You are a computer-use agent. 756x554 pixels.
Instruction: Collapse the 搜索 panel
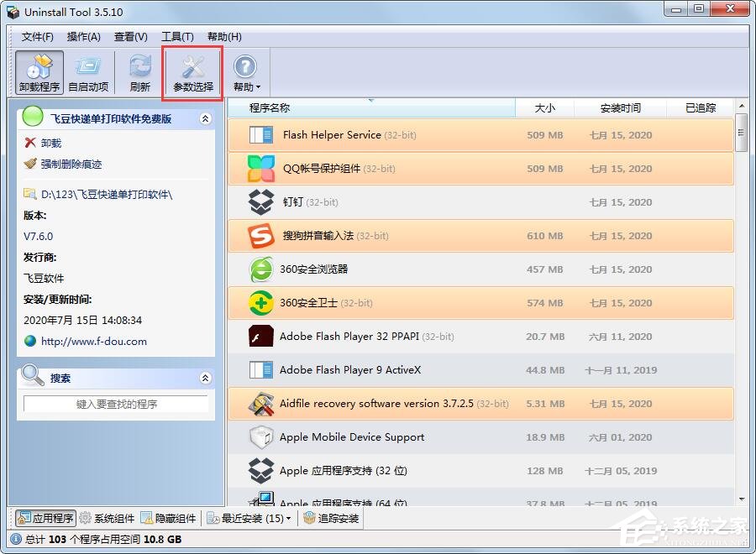[205, 378]
